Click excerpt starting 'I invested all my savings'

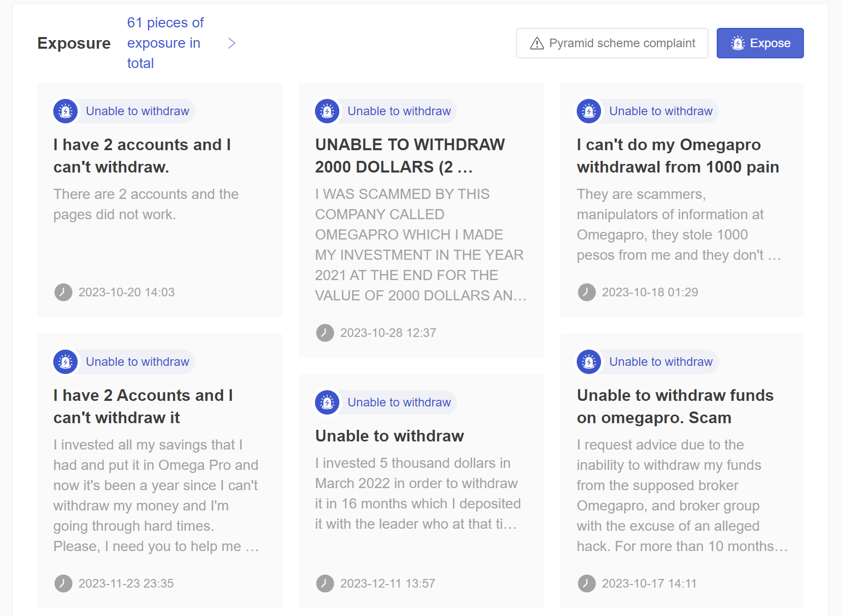click(x=156, y=496)
